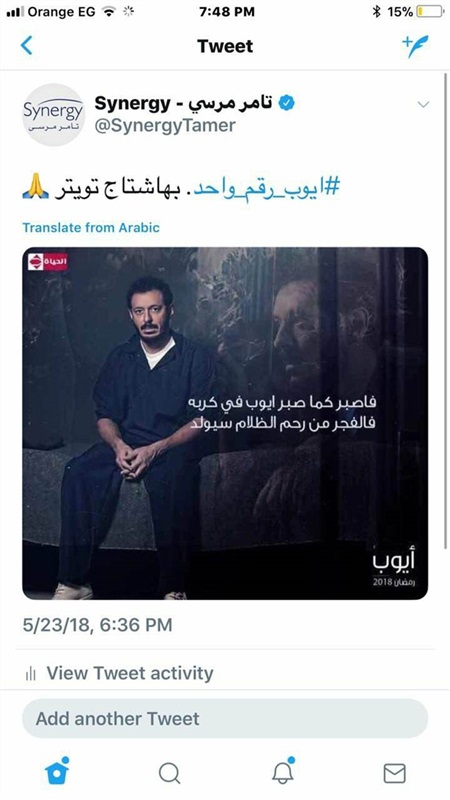
Task: Open the Search magnifier tab
Action: [169, 773]
